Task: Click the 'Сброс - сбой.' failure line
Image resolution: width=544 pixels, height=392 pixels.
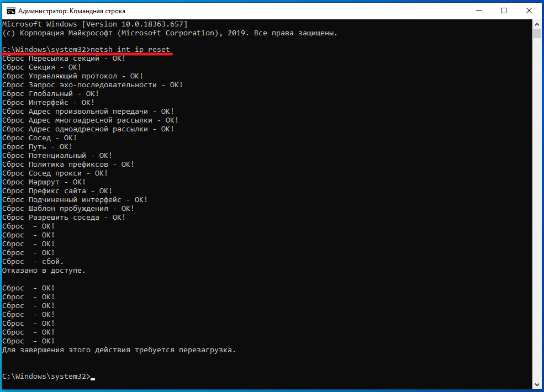Action: pos(33,262)
